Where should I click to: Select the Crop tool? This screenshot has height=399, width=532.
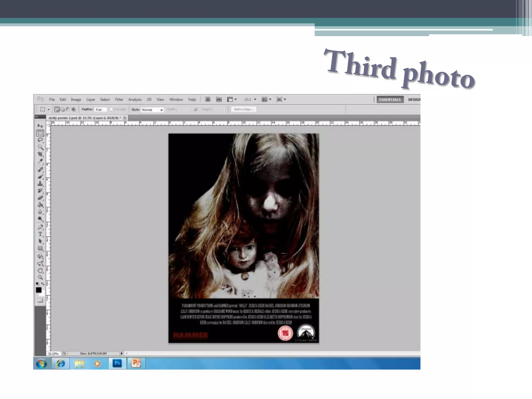tap(40, 154)
